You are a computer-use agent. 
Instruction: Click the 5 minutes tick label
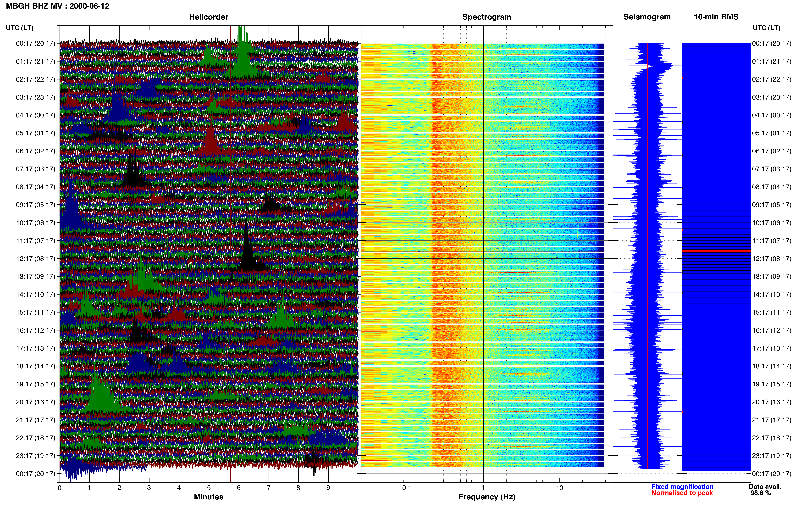(x=209, y=487)
